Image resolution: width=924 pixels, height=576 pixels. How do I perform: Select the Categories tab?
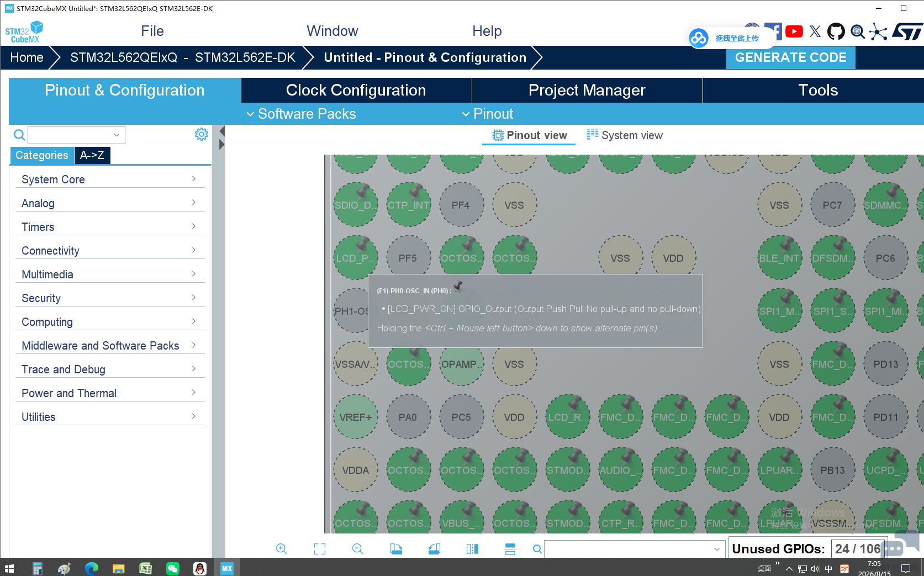(42, 155)
